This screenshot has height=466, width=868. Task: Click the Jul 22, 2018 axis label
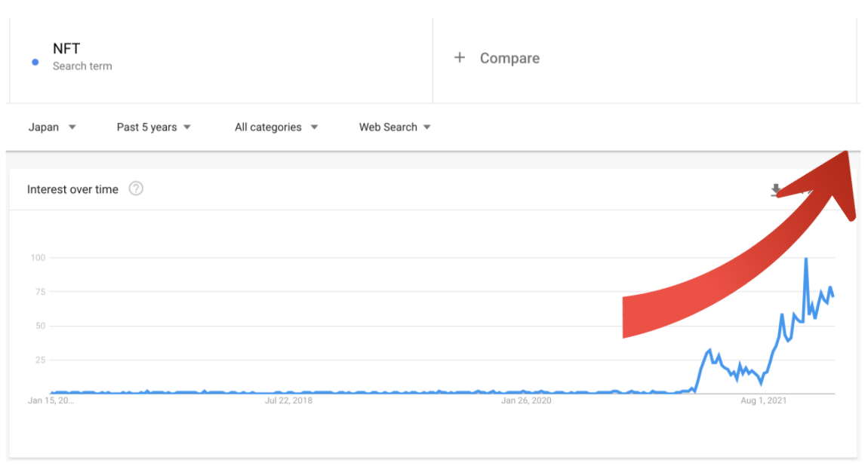tap(288, 400)
